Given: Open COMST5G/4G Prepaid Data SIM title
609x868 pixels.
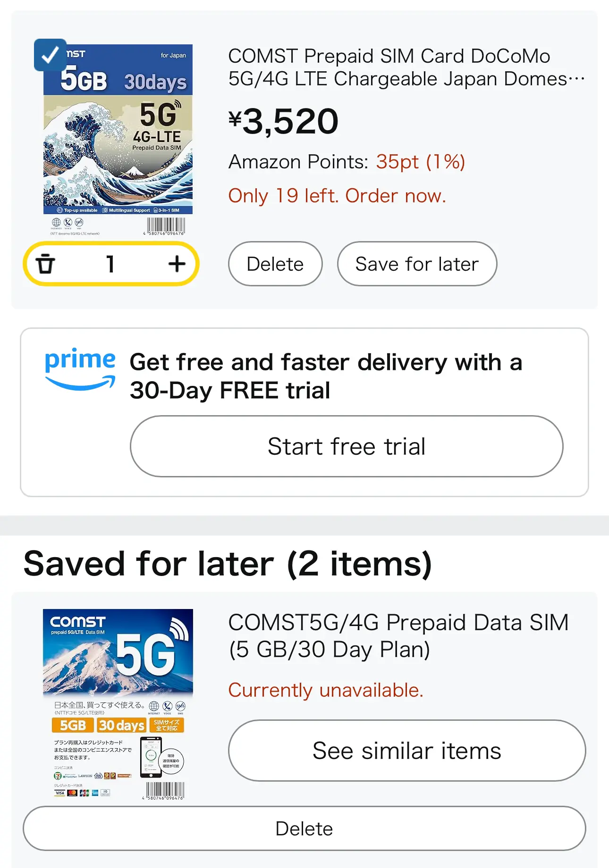Looking at the screenshot, I should [x=398, y=635].
